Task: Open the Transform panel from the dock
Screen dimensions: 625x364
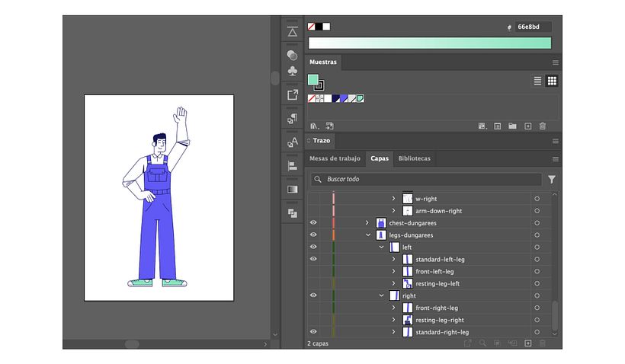Action: (292, 32)
